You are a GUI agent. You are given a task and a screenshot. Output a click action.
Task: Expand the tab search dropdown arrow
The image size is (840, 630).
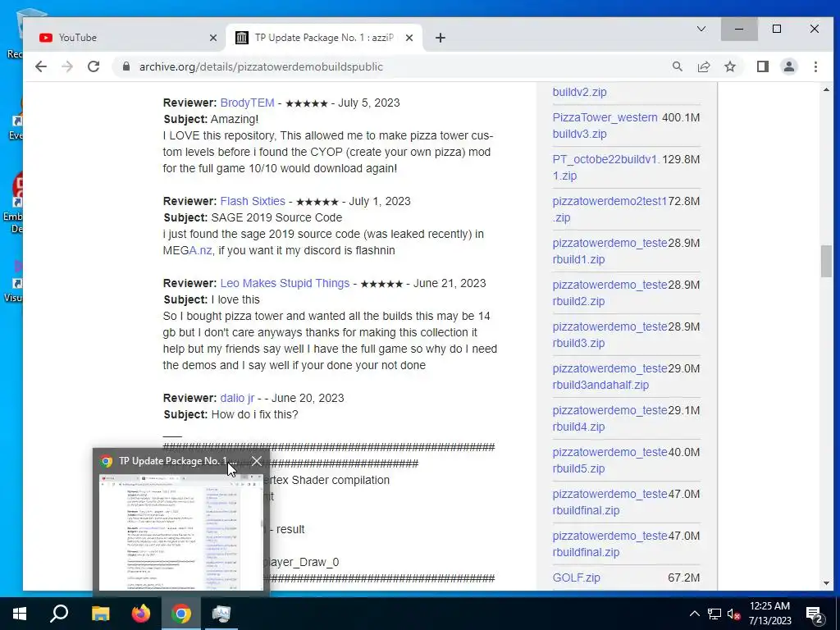pyautogui.click(x=701, y=29)
